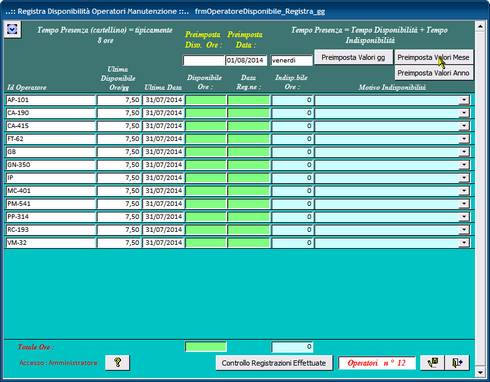Click Data Reg.ne green field for MC-401
Image resolution: width=490 pixels, height=382 pixels.
248,191
